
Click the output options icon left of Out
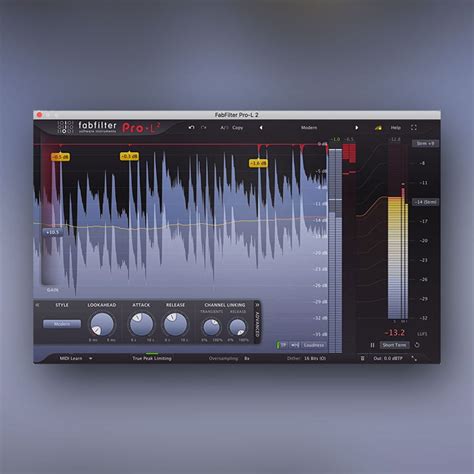pyautogui.click(x=362, y=358)
